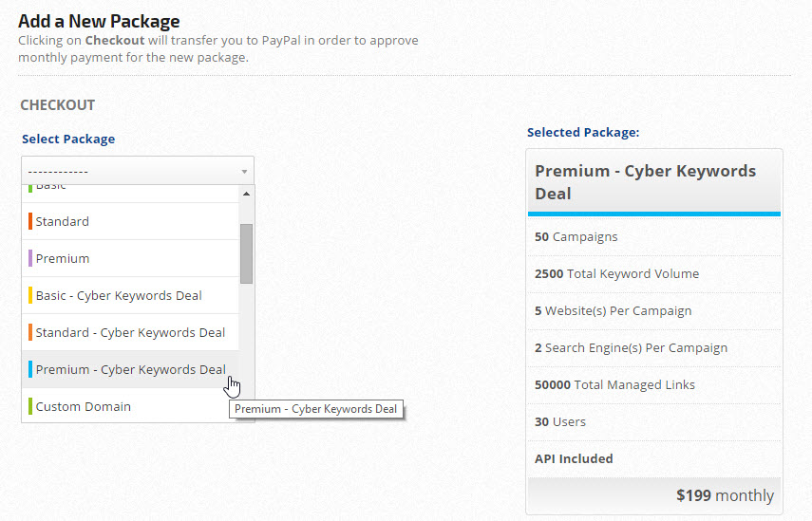
Task: Pick Premium - Cyber Keywords Deal option
Action: pos(130,369)
